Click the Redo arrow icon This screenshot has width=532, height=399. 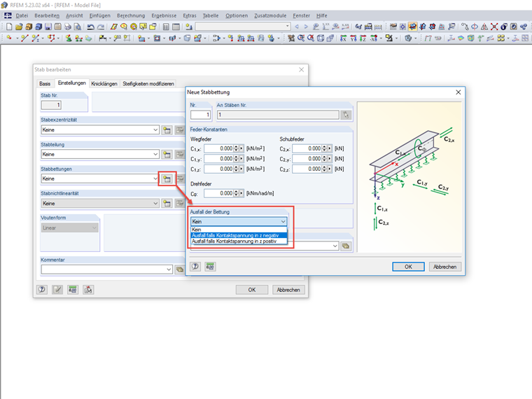[x=101, y=27]
